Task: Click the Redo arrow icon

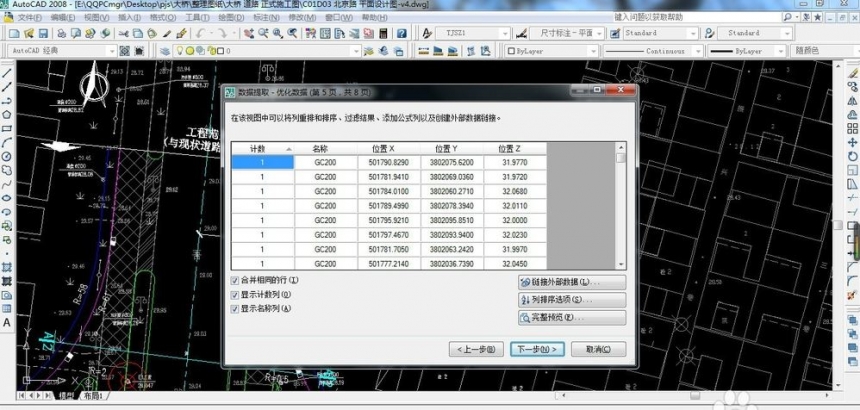Action: tap(222, 33)
